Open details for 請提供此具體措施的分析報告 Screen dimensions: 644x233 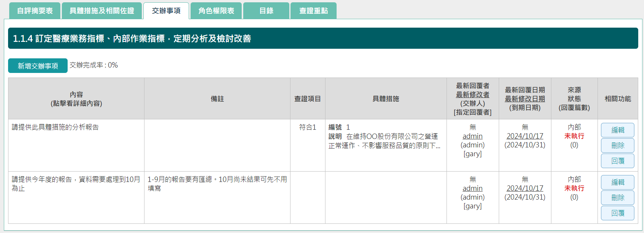coord(55,127)
